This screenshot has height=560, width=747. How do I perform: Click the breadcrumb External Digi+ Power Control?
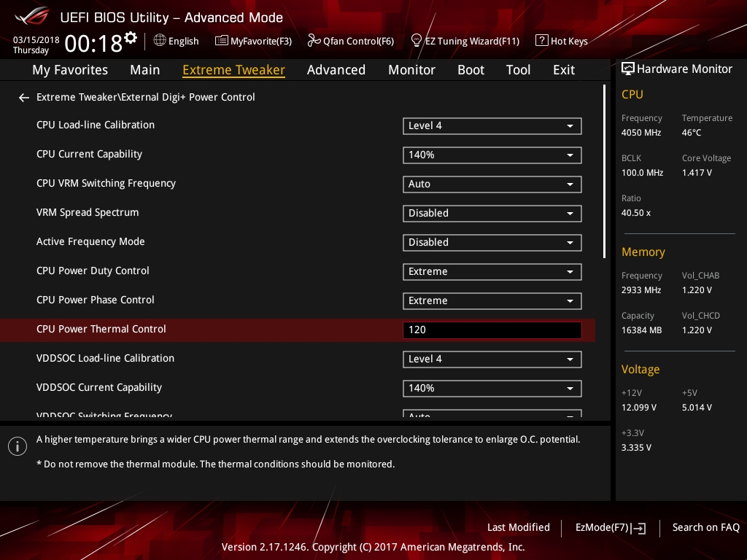[x=187, y=97]
